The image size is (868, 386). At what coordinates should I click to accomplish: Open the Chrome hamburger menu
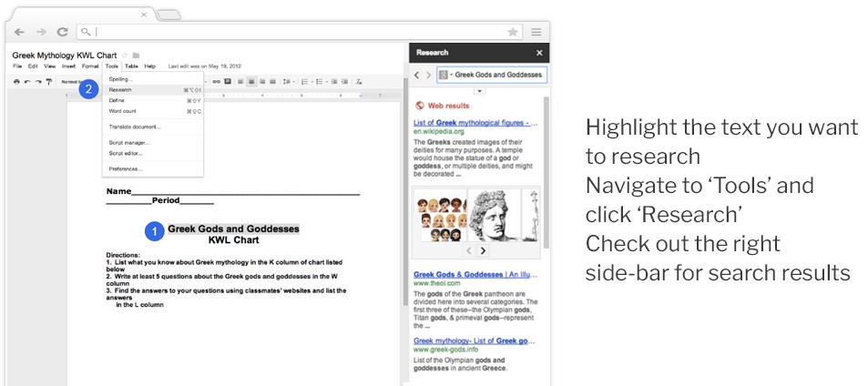(x=536, y=32)
